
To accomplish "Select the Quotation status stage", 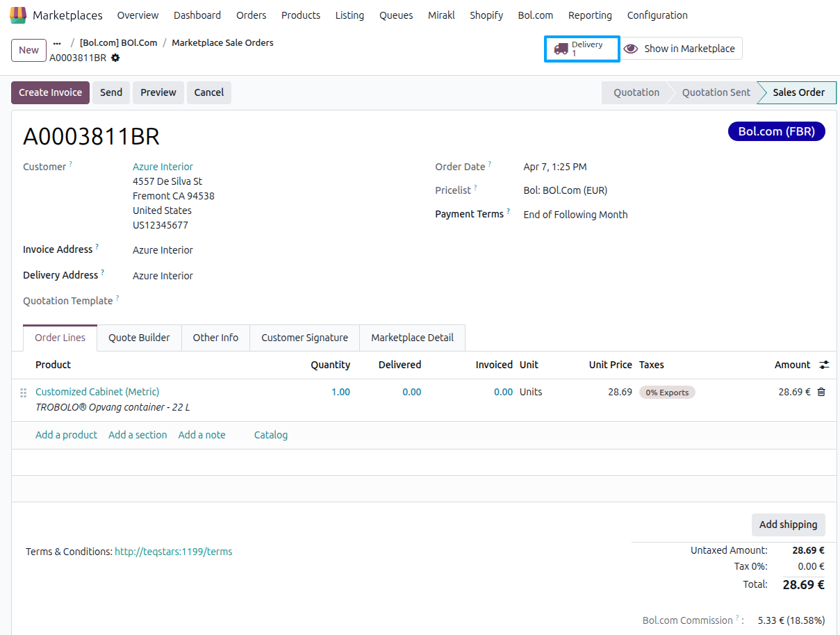I will coord(635,92).
